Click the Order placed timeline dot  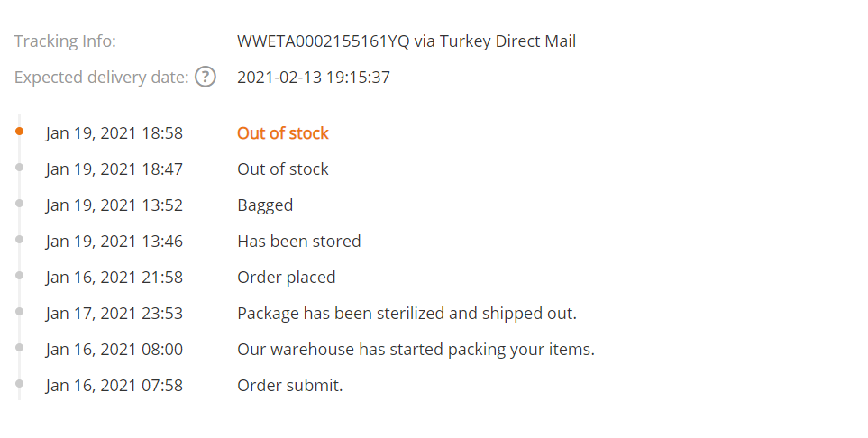(x=19, y=275)
